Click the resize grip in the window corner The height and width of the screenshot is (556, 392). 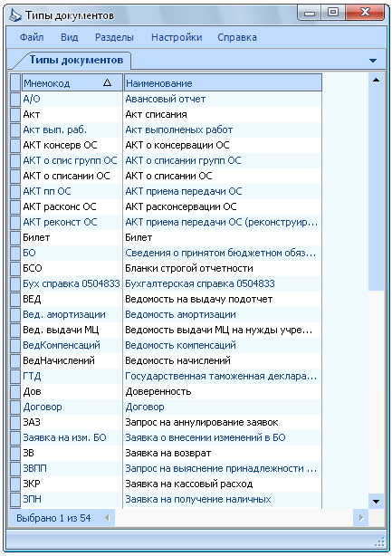pos(379,542)
